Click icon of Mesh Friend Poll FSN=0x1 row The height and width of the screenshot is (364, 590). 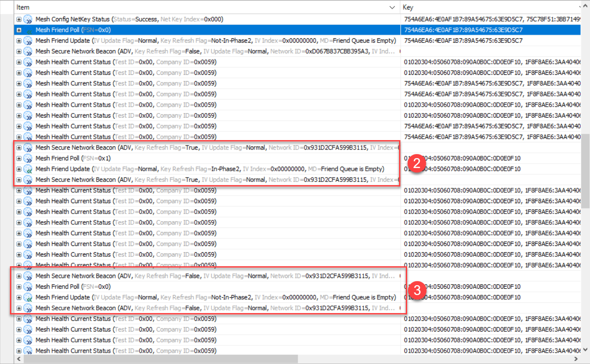tap(28, 159)
